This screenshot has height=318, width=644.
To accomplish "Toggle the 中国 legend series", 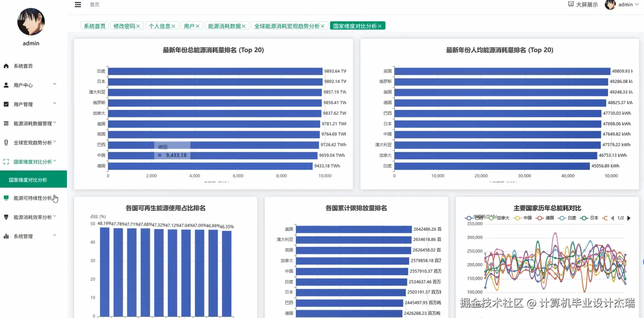I will 523,218.
